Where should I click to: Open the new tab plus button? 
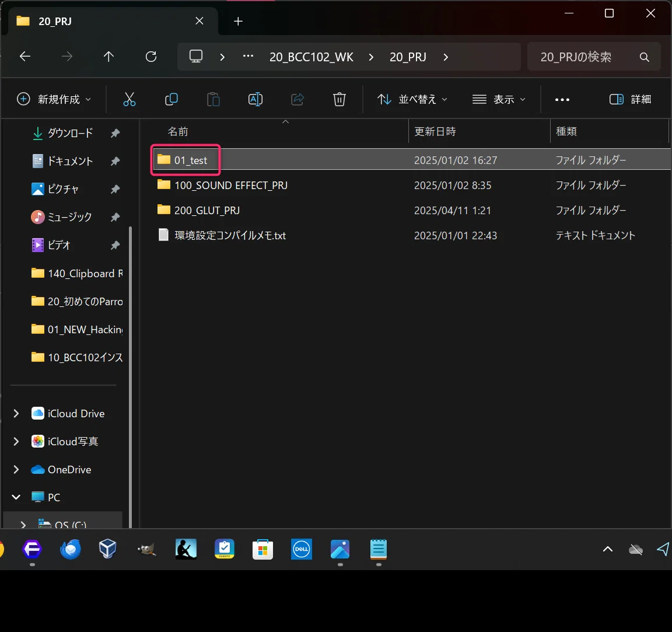238,21
